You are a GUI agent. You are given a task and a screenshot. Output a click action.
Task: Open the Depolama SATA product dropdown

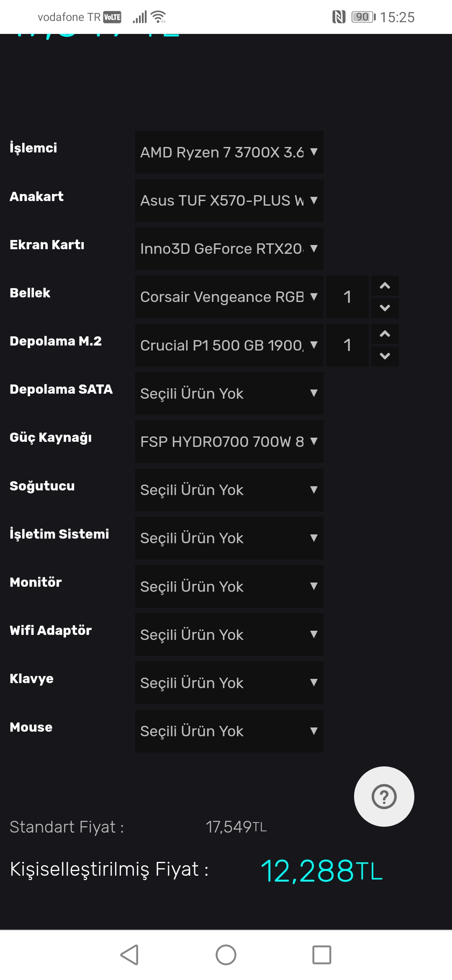[229, 393]
